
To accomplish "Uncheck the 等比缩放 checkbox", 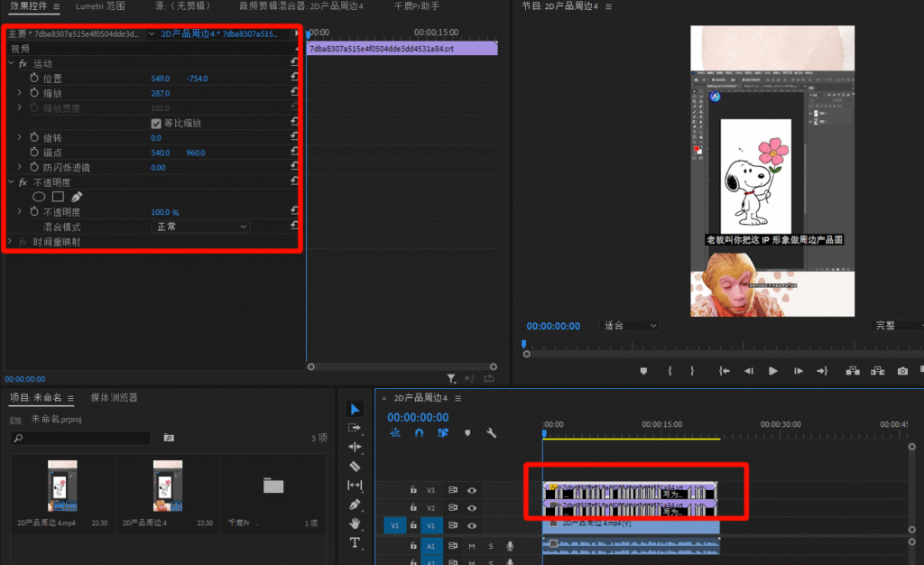I will [x=155, y=123].
